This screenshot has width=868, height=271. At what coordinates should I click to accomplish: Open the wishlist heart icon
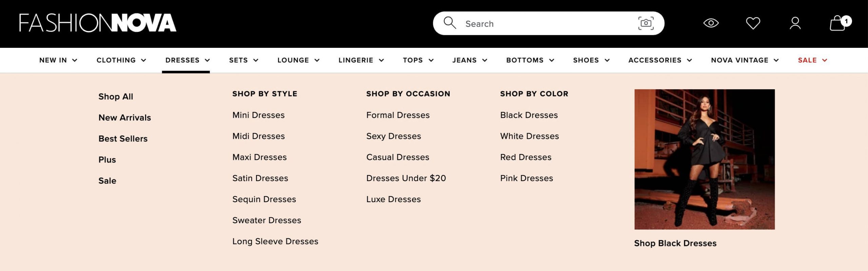[x=753, y=23]
